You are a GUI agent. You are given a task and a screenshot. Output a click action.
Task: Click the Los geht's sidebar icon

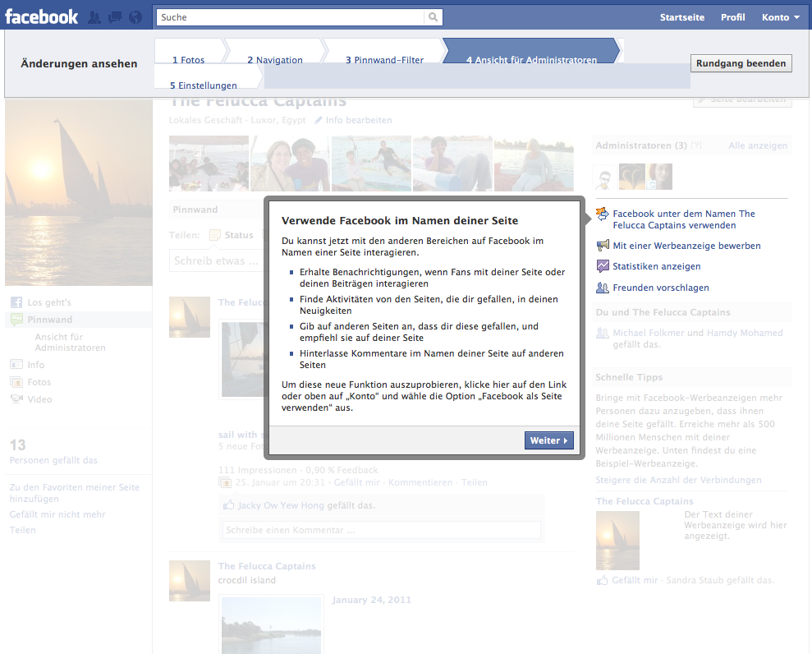16,302
